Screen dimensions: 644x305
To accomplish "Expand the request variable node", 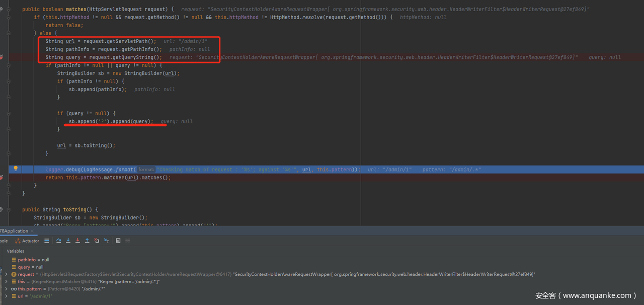I will pyautogui.click(x=6, y=274).
